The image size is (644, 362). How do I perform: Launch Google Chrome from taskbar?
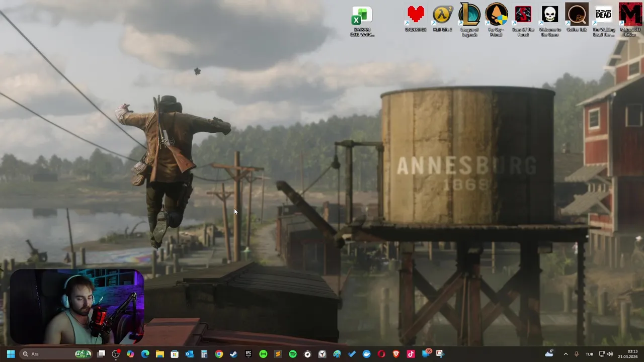[219, 354]
